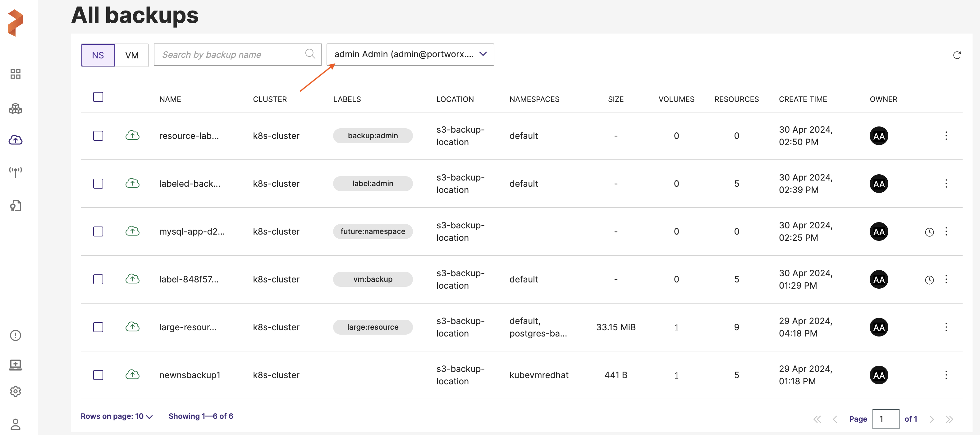
Task: Switch to the VM tab
Action: (x=132, y=55)
